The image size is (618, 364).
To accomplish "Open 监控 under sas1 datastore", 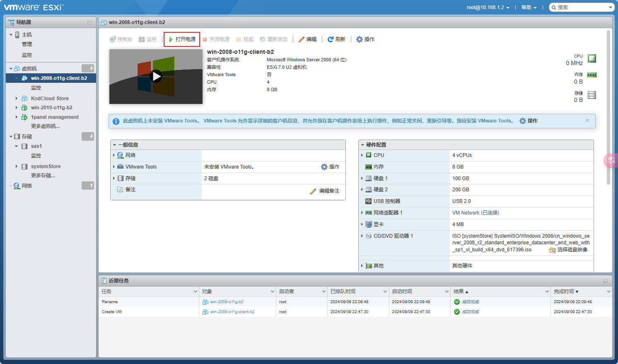I will click(x=36, y=156).
